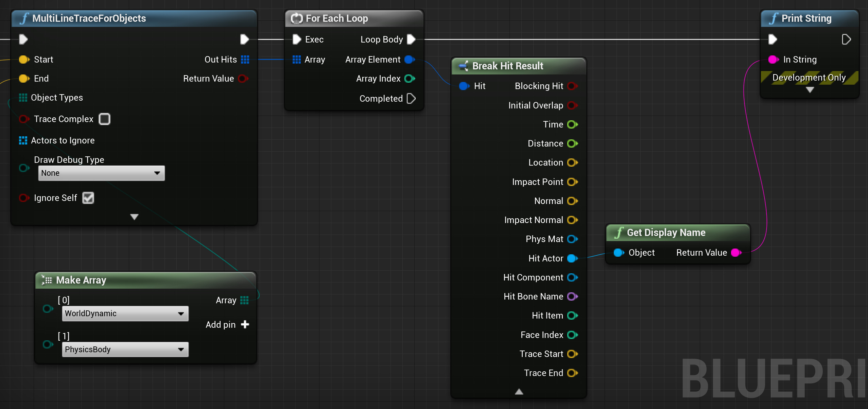868x409 pixels.
Task: Click the Completed execution pin
Action: click(x=411, y=99)
